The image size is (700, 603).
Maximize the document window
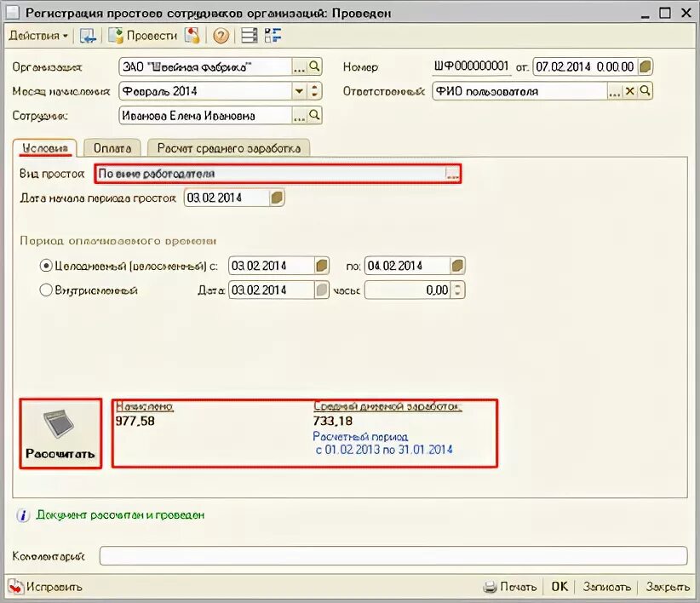[x=665, y=13]
